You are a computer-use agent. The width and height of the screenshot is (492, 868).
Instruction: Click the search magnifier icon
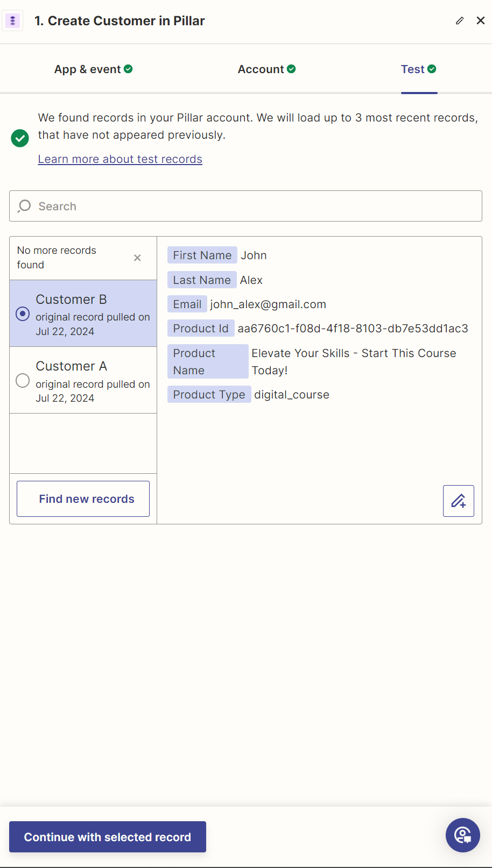24,206
